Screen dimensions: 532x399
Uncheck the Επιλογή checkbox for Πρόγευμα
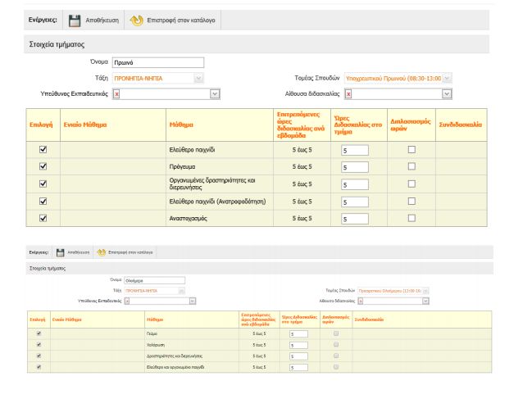[x=43, y=166]
